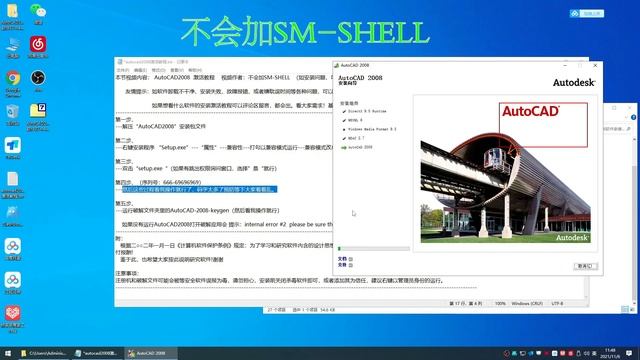The height and width of the screenshot is (360, 640).
Task: Open the notification center on the taskbar
Action: 629,353
